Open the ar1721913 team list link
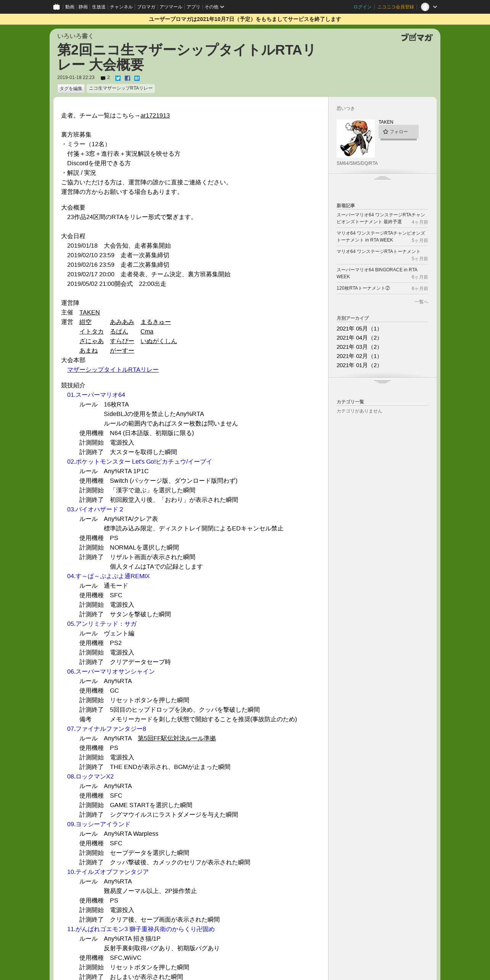 [155, 116]
